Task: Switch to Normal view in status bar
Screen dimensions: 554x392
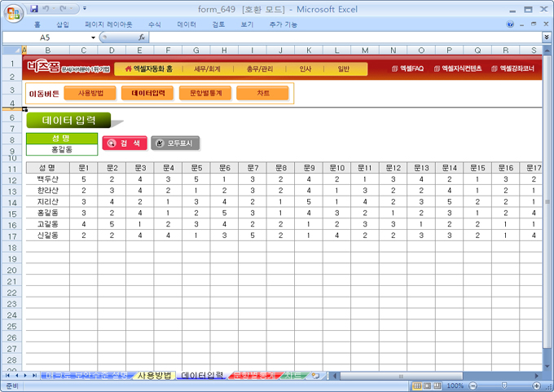Action: 416,385
